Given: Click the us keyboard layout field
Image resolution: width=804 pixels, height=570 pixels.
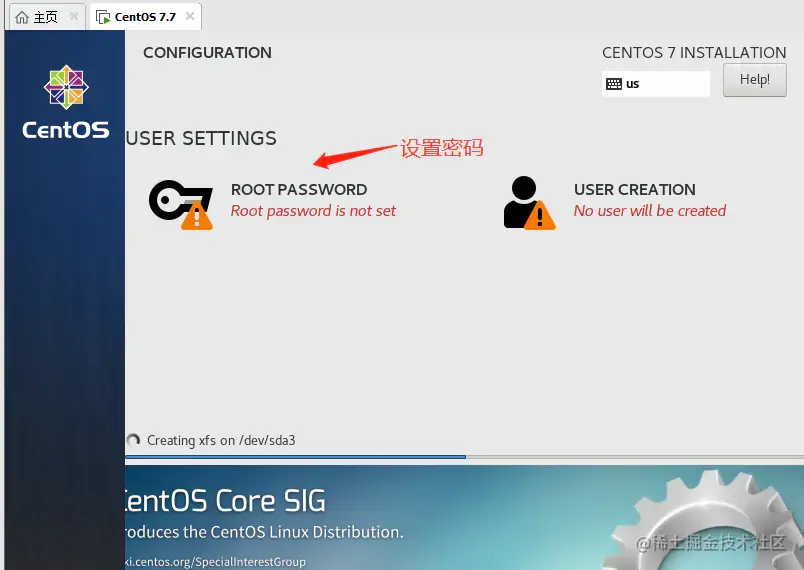Looking at the screenshot, I should 656,84.
